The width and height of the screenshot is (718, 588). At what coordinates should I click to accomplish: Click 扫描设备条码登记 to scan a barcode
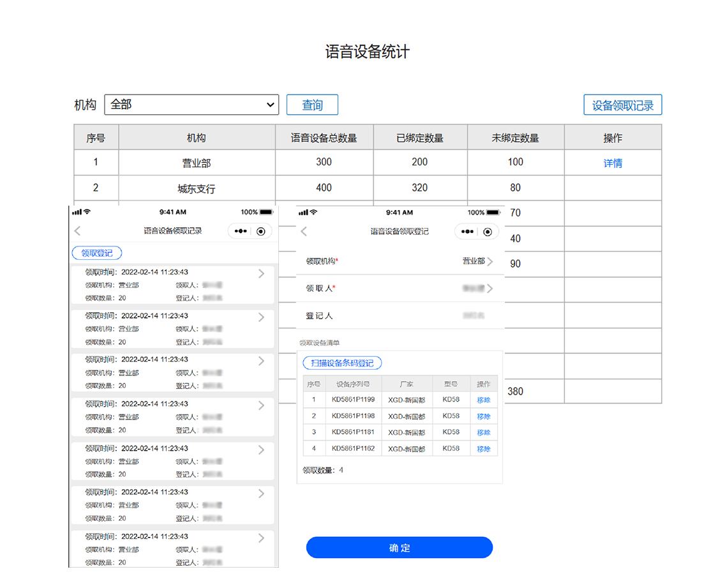343,363
